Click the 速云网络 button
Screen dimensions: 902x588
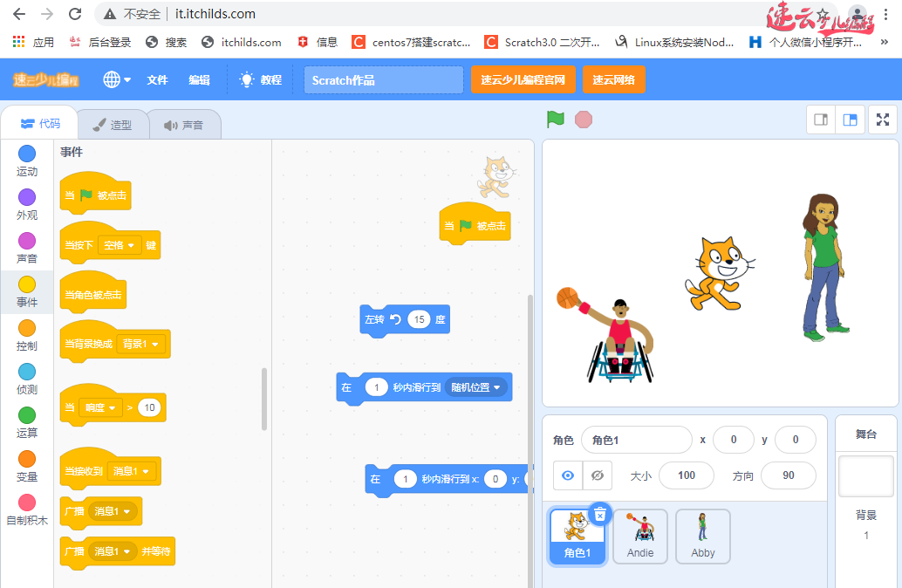pos(613,79)
